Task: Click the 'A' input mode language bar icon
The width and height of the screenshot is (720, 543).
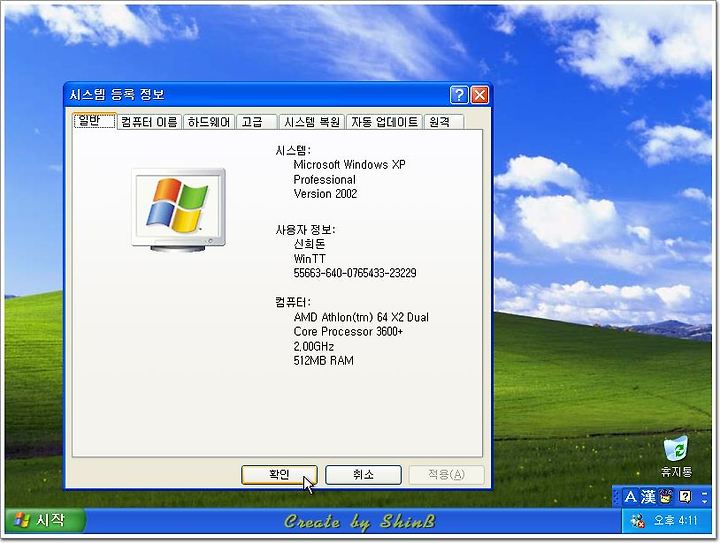Action: click(630, 497)
